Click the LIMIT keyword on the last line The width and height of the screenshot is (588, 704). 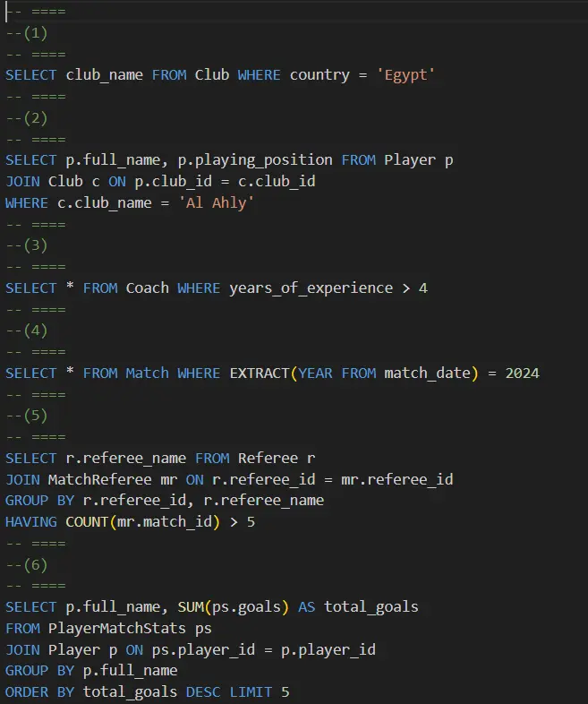coord(251,692)
